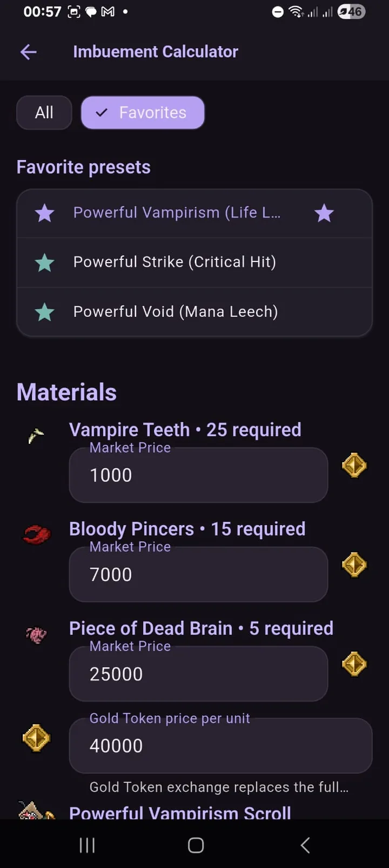Tap the Piece of Dead Brain icon

coord(36,634)
